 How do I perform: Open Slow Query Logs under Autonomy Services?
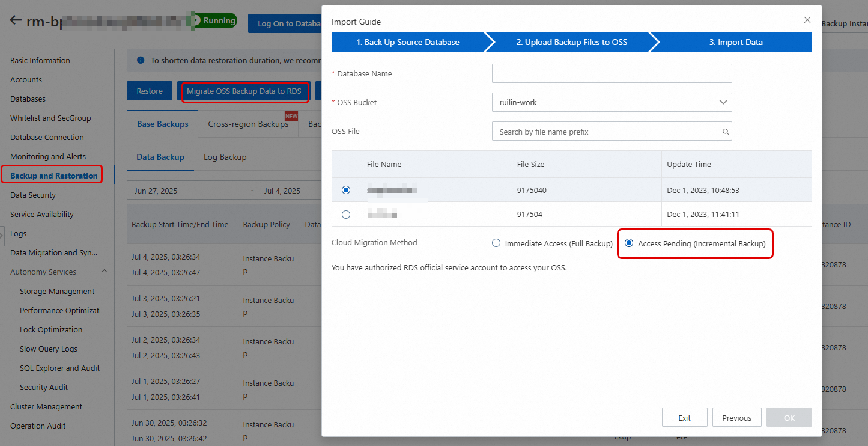click(49, 349)
